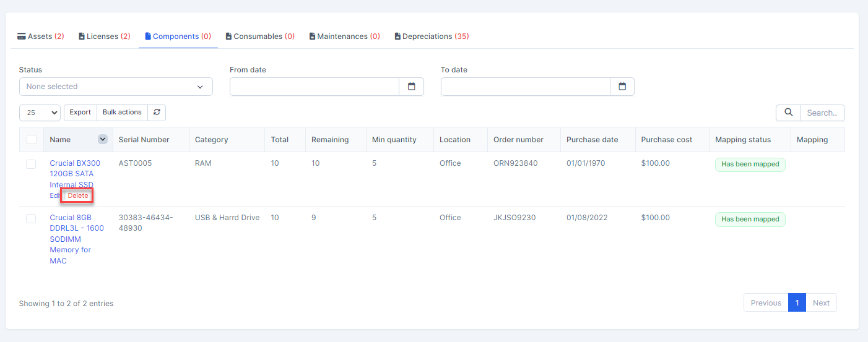This screenshot has height=342, width=868.
Task: Go to page 1 in pagination
Action: [x=797, y=302]
